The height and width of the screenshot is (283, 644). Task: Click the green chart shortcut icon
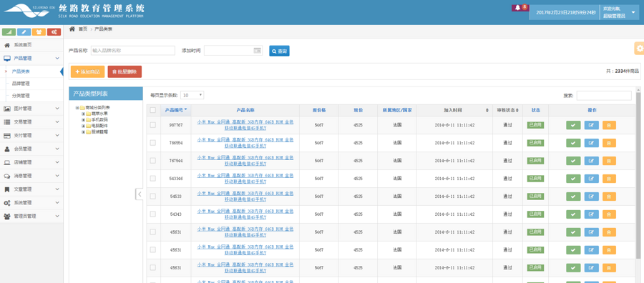point(9,32)
